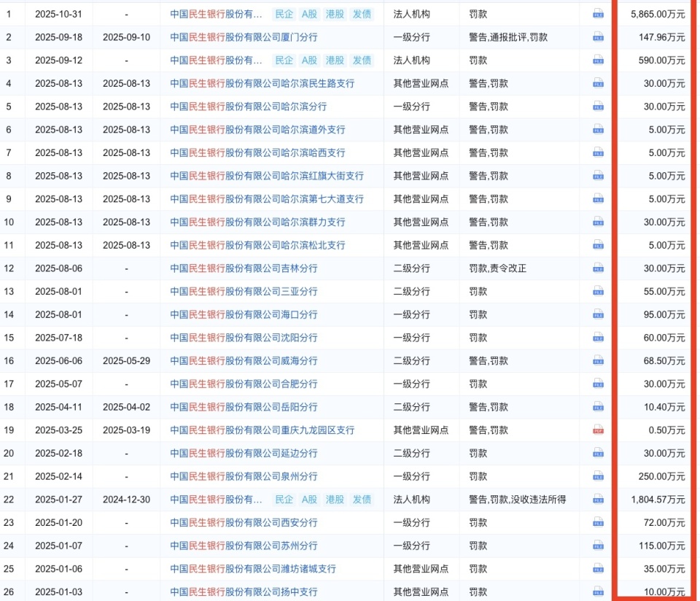Select the penalty type 警告,罚款,没收违法所得
This screenshot has height=601, width=700.
click(518, 500)
